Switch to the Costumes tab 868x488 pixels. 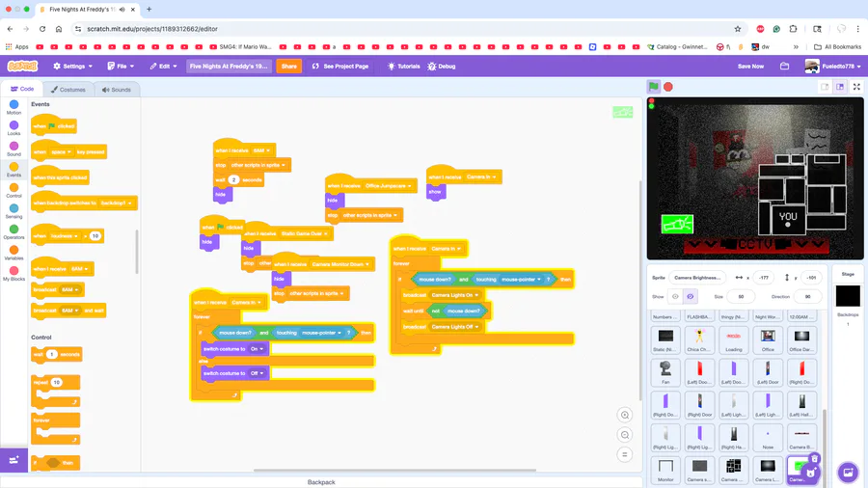click(68, 89)
